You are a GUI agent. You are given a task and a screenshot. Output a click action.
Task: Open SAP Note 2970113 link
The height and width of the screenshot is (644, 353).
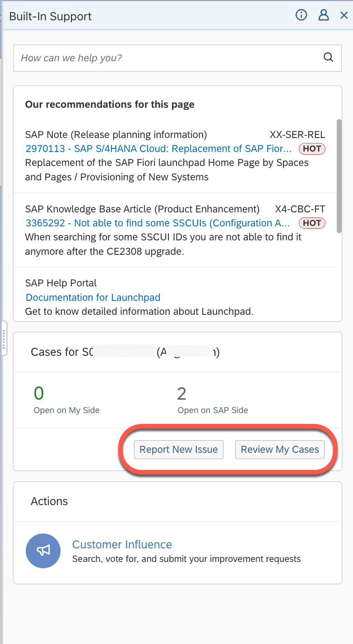point(158,149)
